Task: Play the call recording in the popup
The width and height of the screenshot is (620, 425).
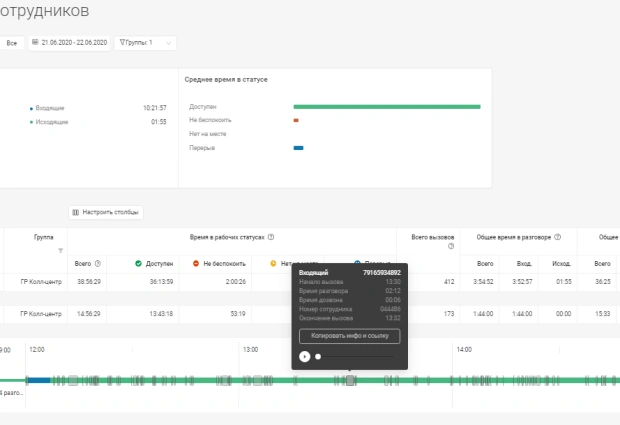Action: (x=304, y=356)
